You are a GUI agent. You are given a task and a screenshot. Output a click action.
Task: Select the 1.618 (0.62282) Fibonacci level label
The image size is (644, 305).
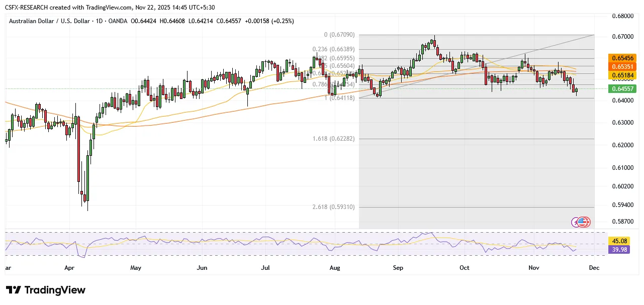[334, 138]
